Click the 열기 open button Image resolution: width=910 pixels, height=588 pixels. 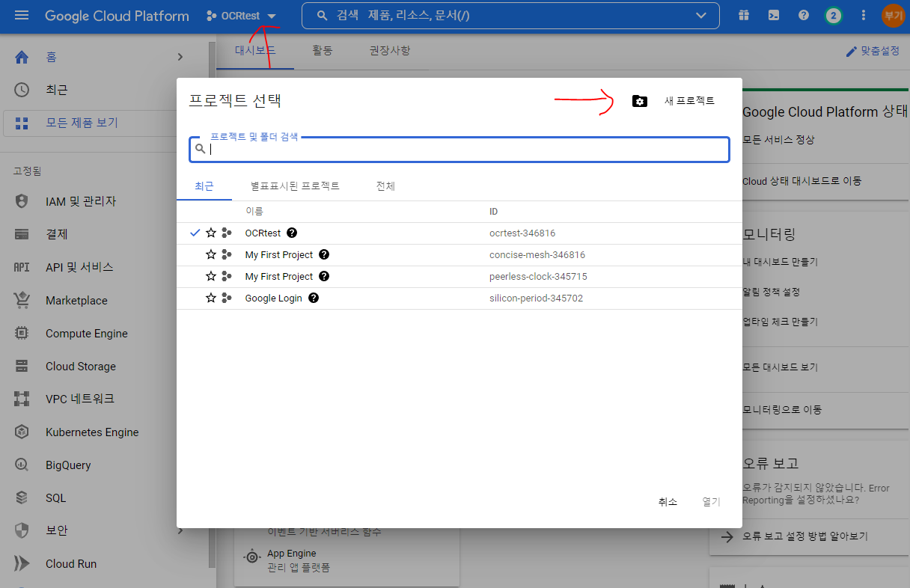(x=711, y=502)
